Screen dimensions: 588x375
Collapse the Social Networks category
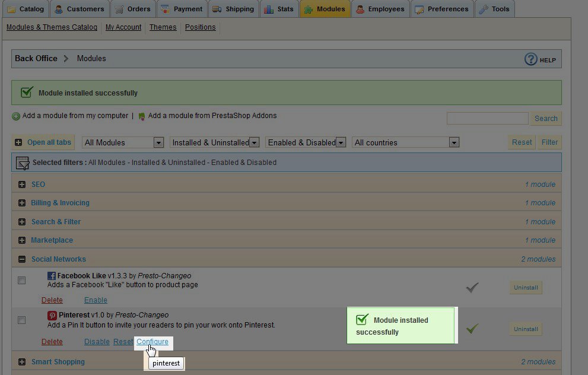point(22,259)
